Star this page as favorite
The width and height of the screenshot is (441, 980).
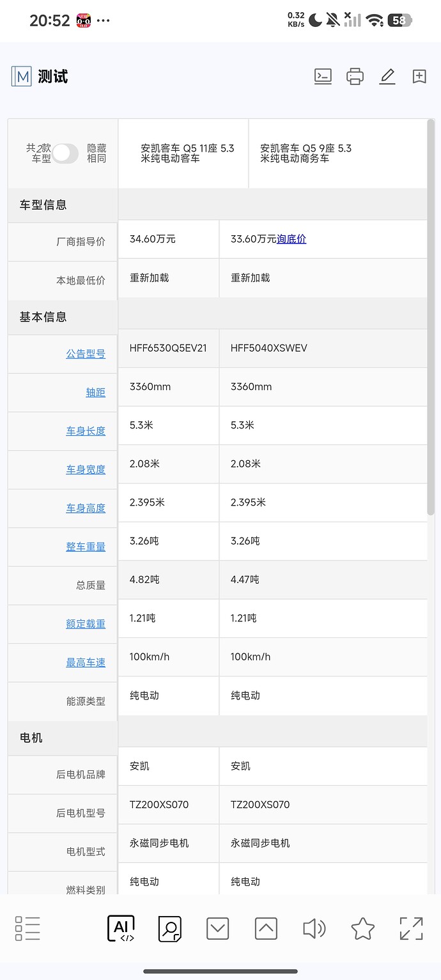pos(362,928)
